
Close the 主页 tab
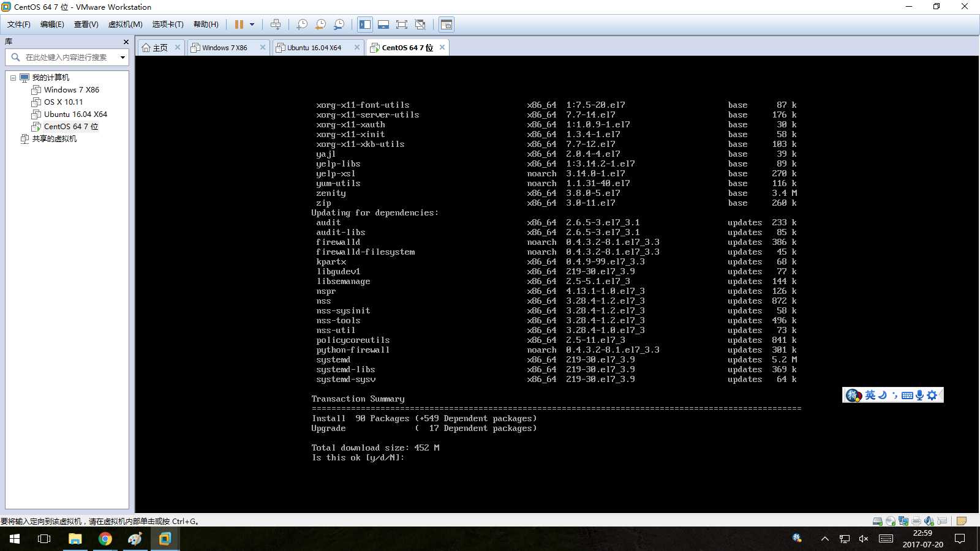tap(178, 47)
